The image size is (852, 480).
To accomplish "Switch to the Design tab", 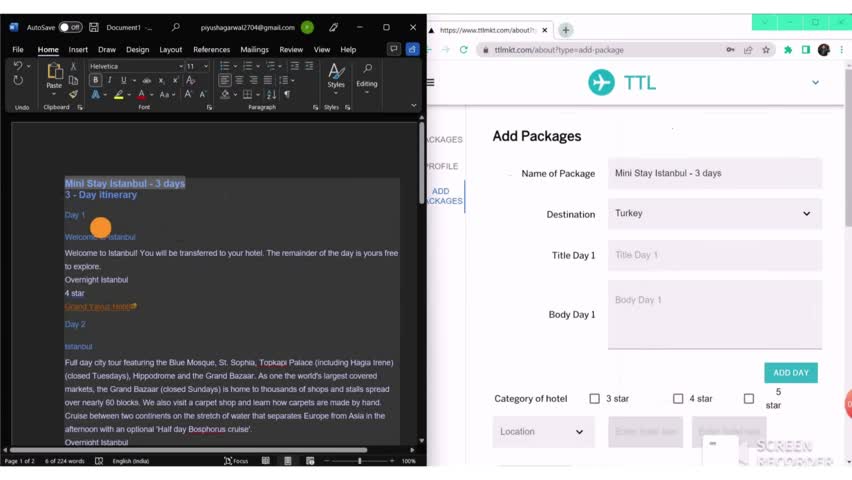I will coord(137,49).
